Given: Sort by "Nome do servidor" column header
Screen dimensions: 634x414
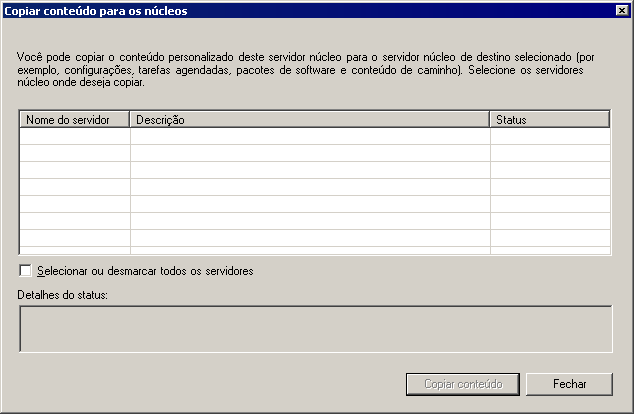Looking at the screenshot, I should (74, 120).
